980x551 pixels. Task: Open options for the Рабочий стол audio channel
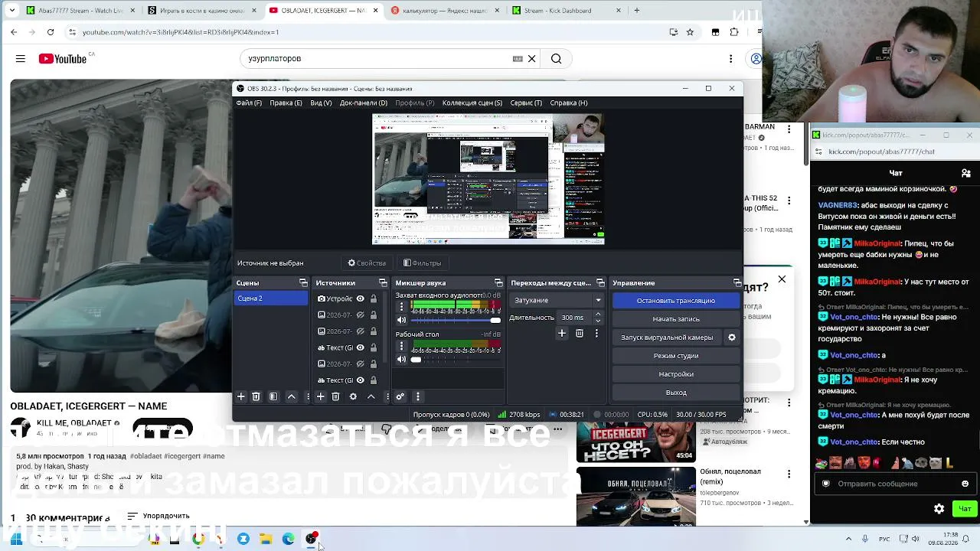(401, 346)
